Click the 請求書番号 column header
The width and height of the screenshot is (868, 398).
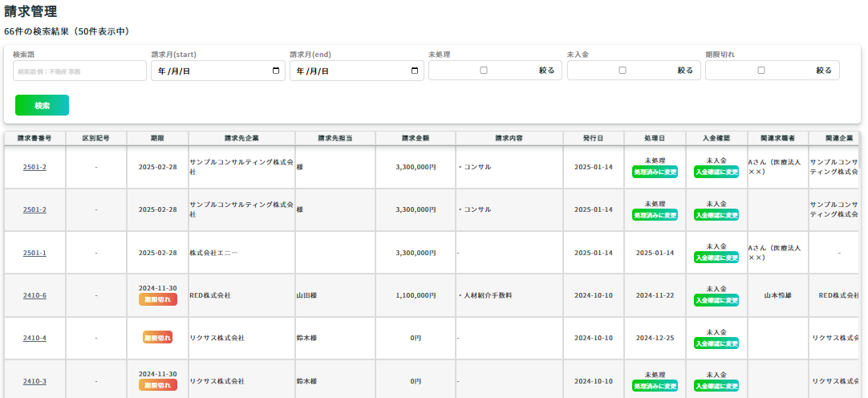[x=34, y=138]
